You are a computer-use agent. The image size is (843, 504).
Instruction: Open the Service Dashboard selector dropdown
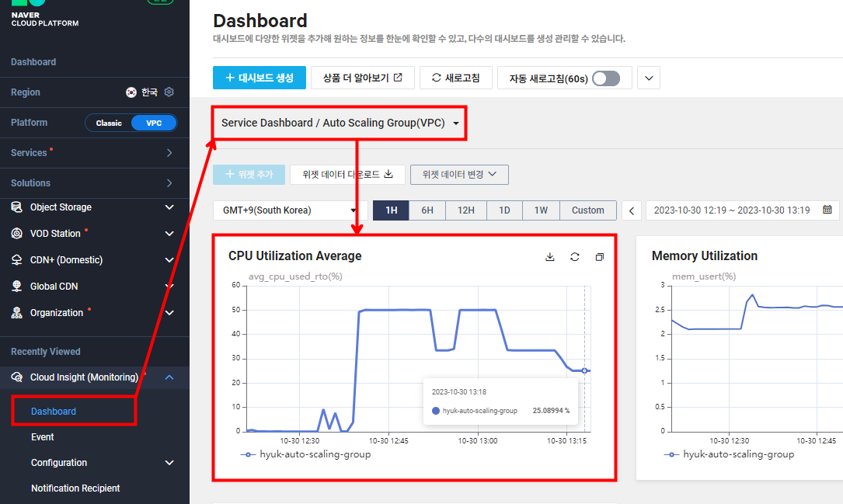pos(340,123)
